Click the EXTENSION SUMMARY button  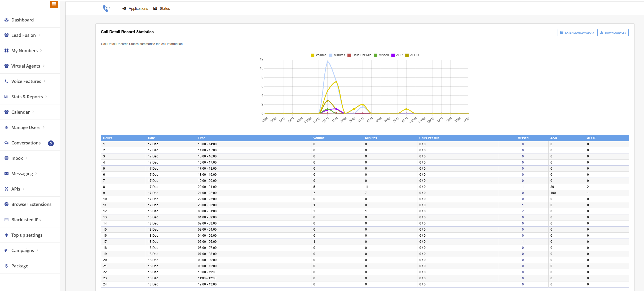[x=577, y=32]
